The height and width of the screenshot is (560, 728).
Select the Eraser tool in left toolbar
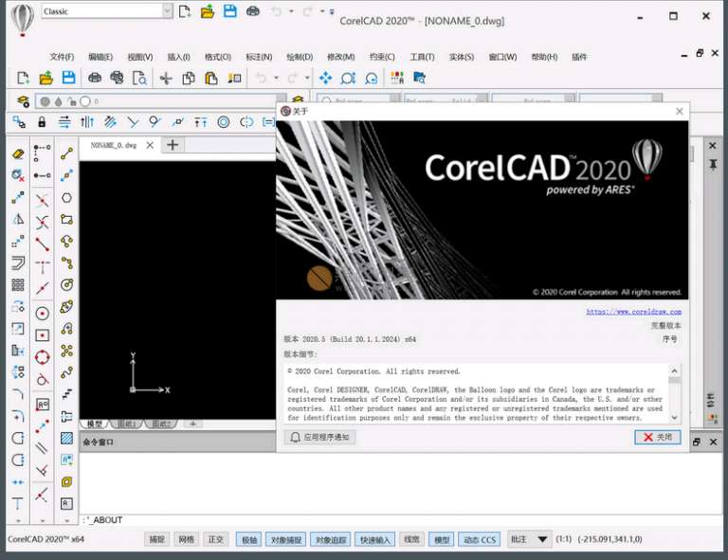tap(18, 154)
